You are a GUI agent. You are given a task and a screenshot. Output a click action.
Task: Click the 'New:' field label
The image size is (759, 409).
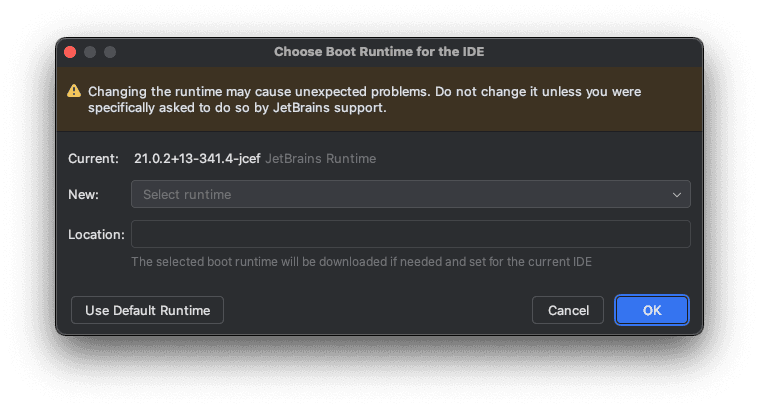click(x=84, y=194)
